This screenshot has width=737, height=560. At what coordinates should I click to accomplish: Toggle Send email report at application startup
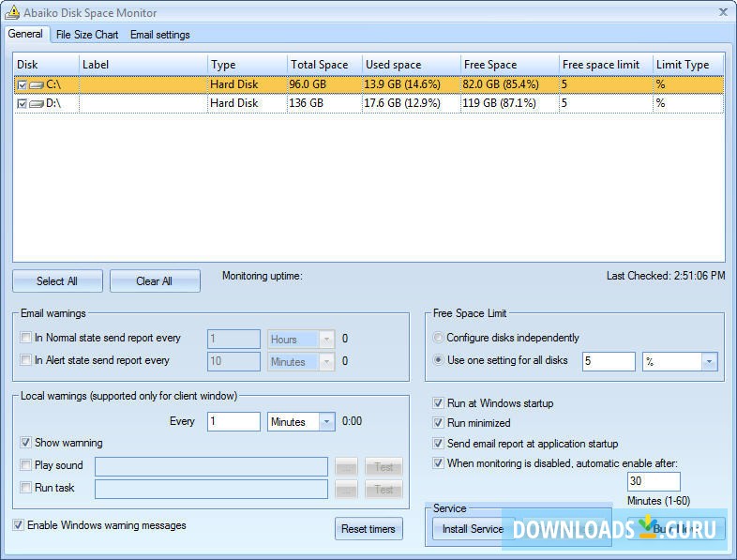click(x=438, y=444)
